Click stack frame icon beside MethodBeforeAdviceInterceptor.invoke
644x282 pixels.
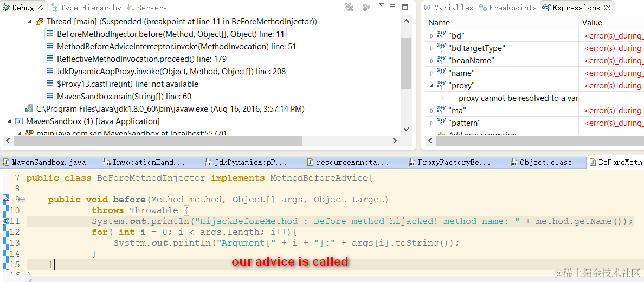tap(50, 47)
